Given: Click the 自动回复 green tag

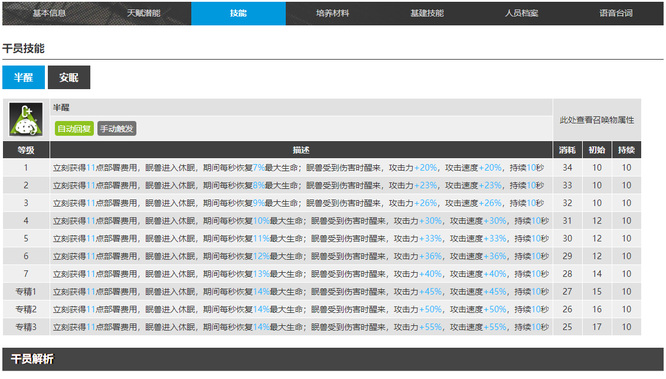Looking at the screenshot, I should 74,129.
